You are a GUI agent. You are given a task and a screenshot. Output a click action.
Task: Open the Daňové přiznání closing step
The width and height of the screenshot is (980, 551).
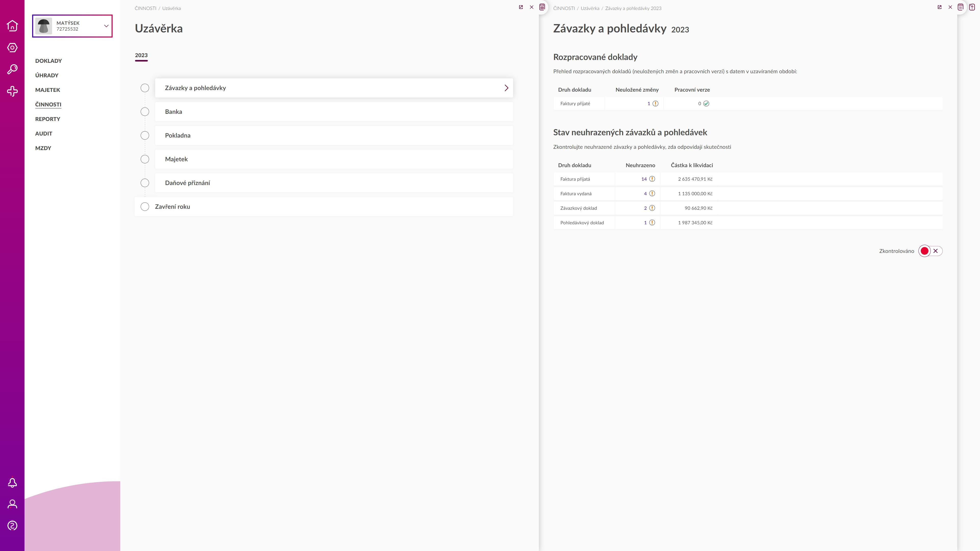[x=334, y=183]
